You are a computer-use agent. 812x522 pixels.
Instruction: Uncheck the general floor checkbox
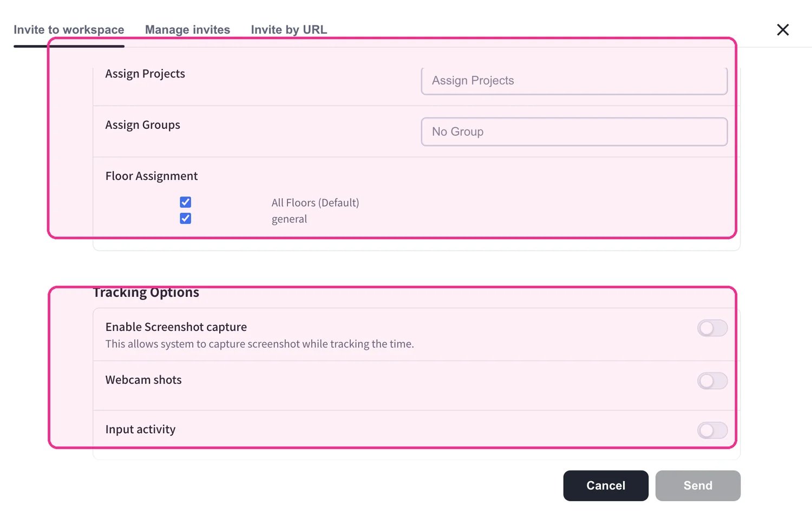[186, 219]
